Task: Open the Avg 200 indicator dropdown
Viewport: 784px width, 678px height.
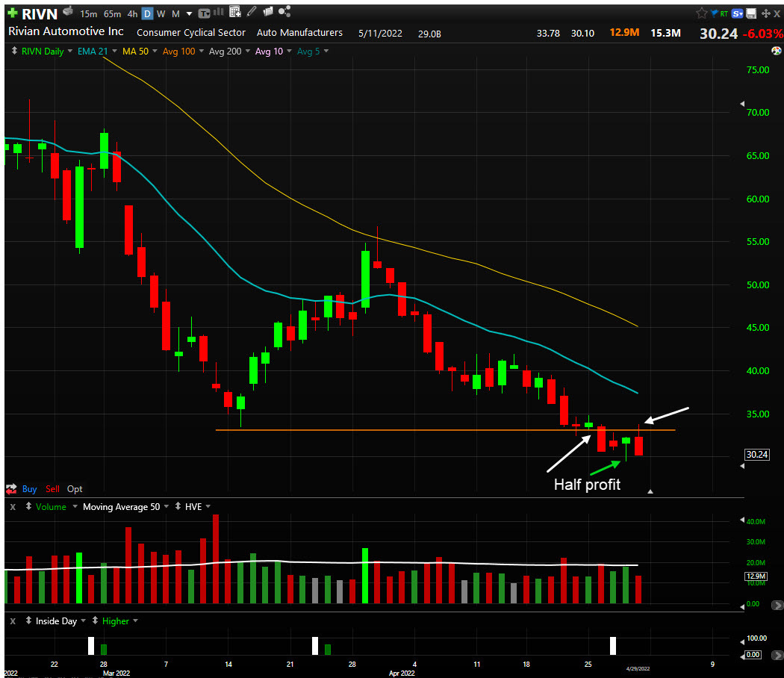Action: (247, 51)
